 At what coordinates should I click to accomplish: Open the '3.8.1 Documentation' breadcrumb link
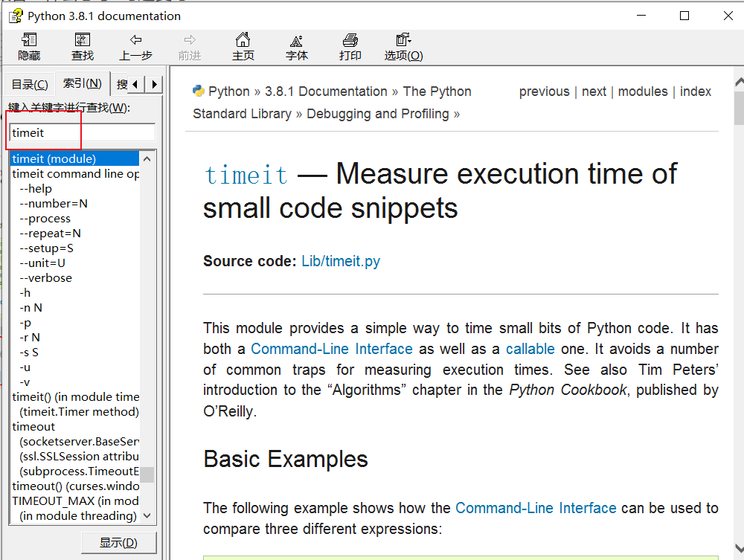326,91
